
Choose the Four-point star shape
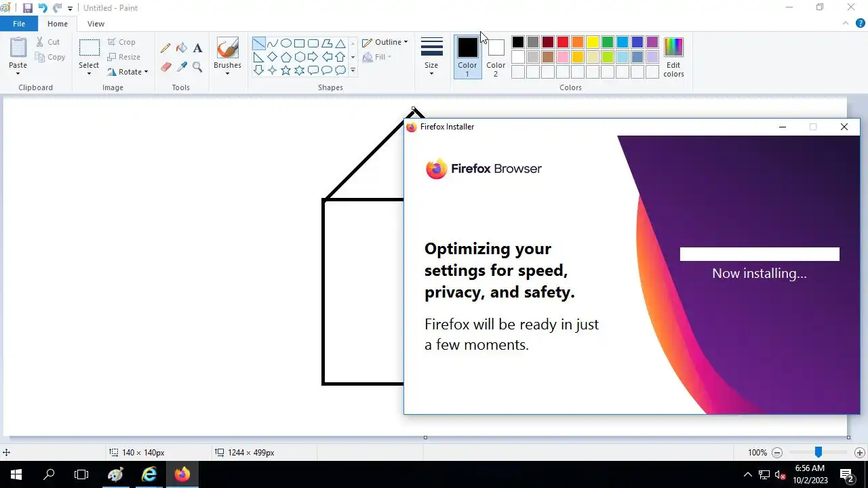tap(272, 70)
